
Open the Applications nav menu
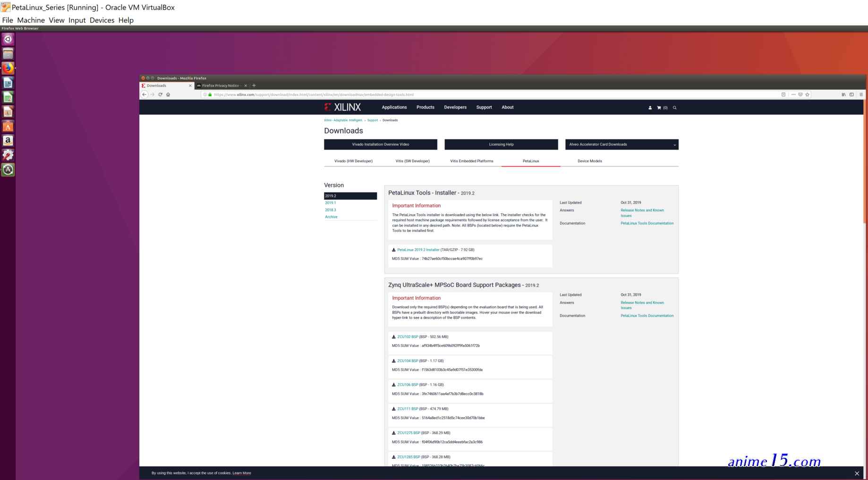(394, 107)
